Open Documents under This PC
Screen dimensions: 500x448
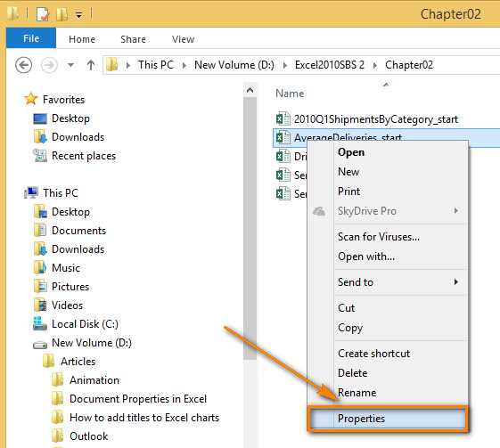pyautogui.click(x=78, y=231)
